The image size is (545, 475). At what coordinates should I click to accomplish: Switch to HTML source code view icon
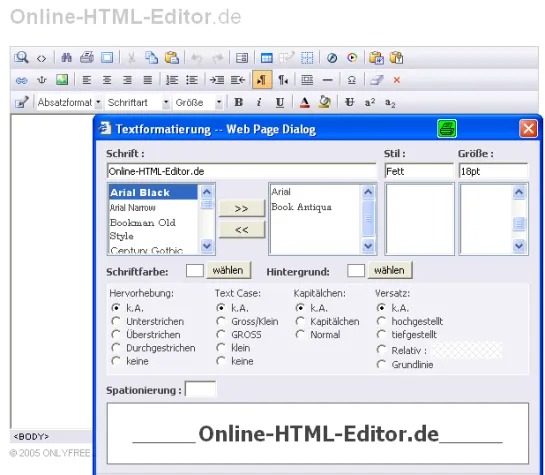click(x=41, y=58)
